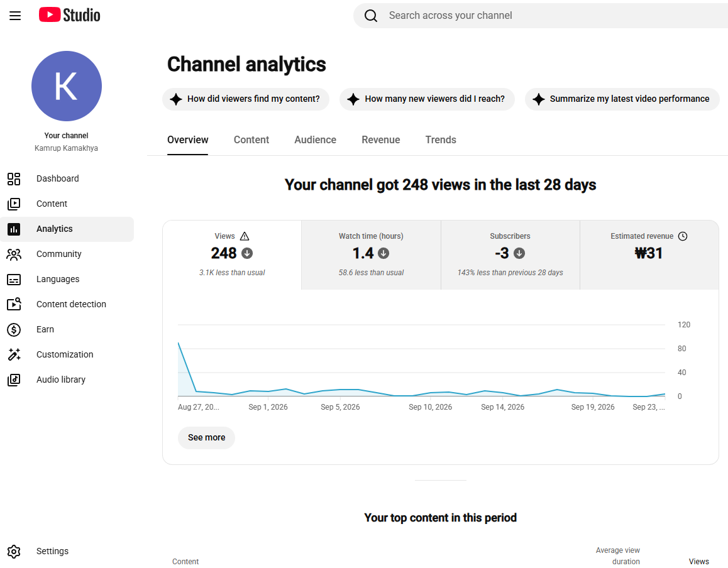Click the Settings gear icon
The width and height of the screenshot is (728, 568).
click(x=14, y=551)
